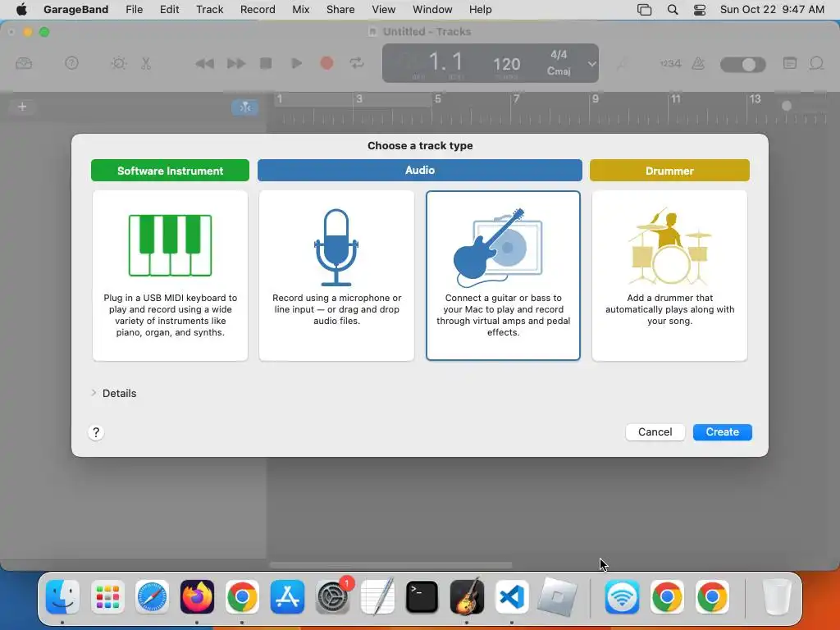The width and height of the screenshot is (840, 630).
Task: Open Finder from the Dock
Action: 62,597
